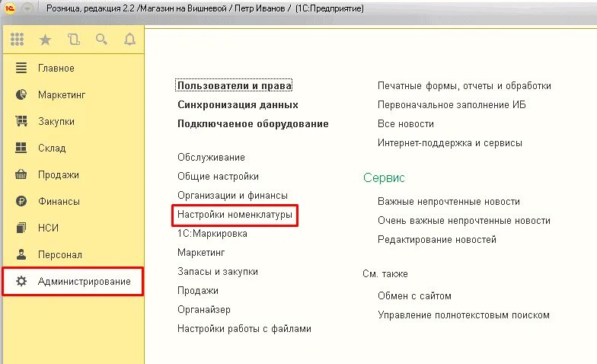Open Продажи link in settings list
Viewport: 597px width, 364px height.
[x=198, y=291]
